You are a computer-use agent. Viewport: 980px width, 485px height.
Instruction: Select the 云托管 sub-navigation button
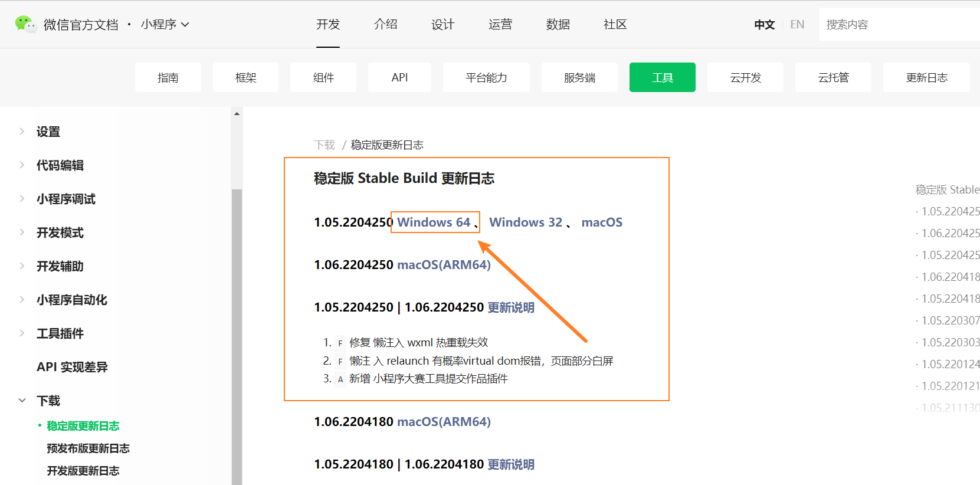pos(833,77)
